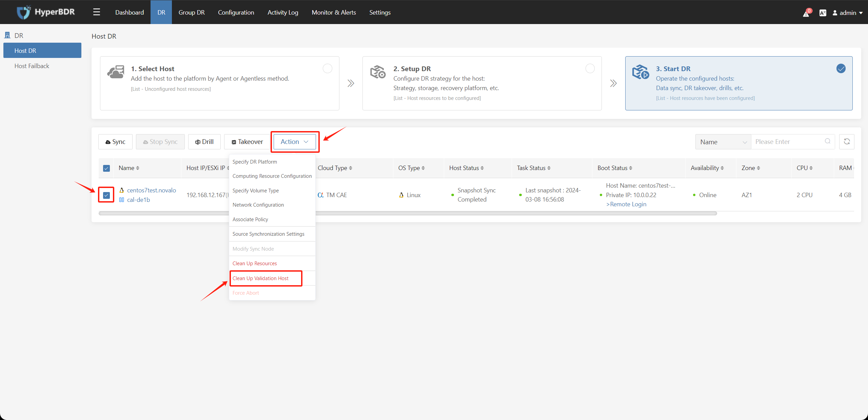Image resolution: width=868 pixels, height=420 pixels.
Task: Go to Host Failback in sidebar
Action: [42, 66]
